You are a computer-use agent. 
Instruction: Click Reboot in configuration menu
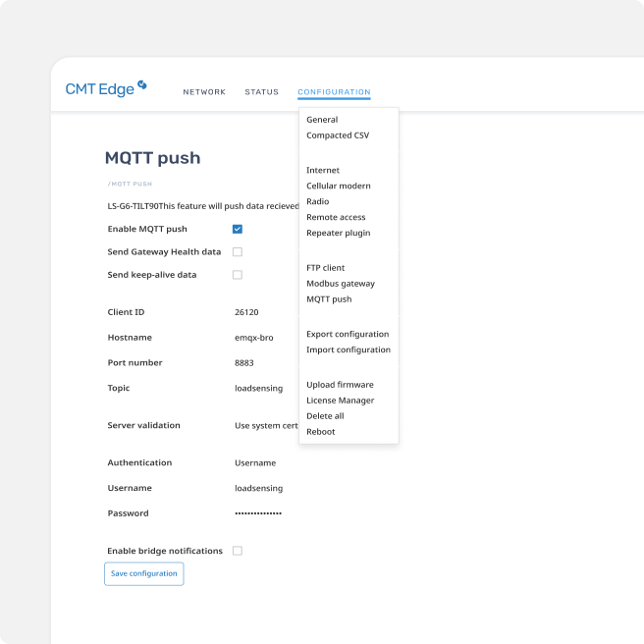320,432
